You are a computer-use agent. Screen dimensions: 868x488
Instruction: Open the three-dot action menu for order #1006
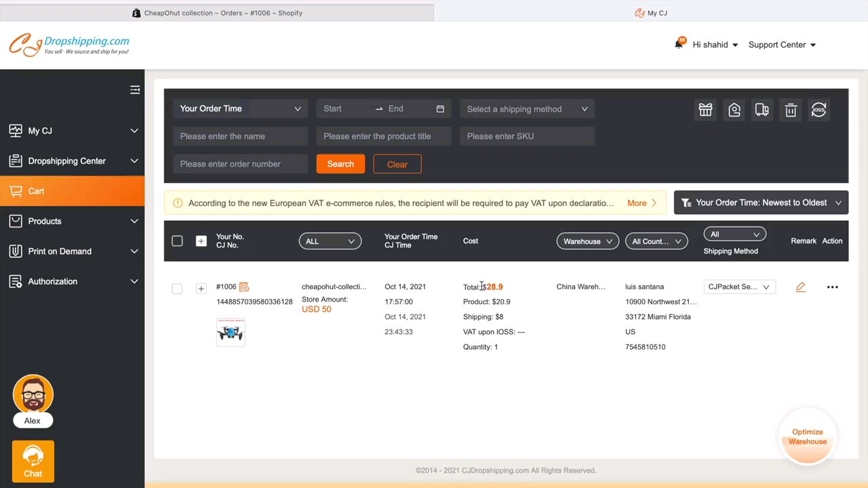tap(832, 287)
